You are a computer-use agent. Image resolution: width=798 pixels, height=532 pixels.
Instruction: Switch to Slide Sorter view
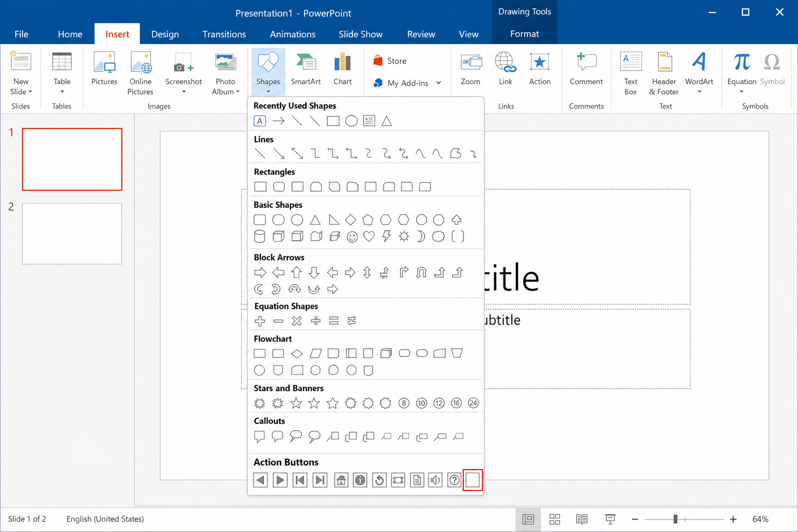[555, 519]
